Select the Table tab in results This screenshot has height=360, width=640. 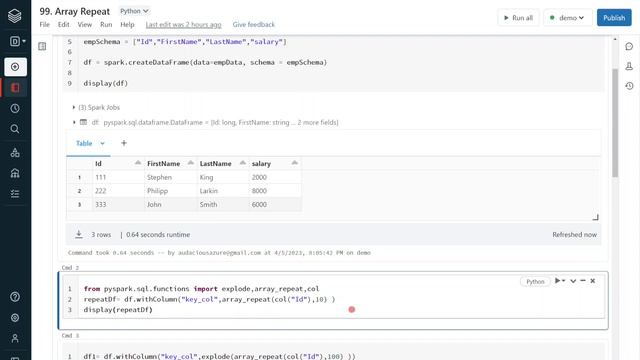point(84,143)
